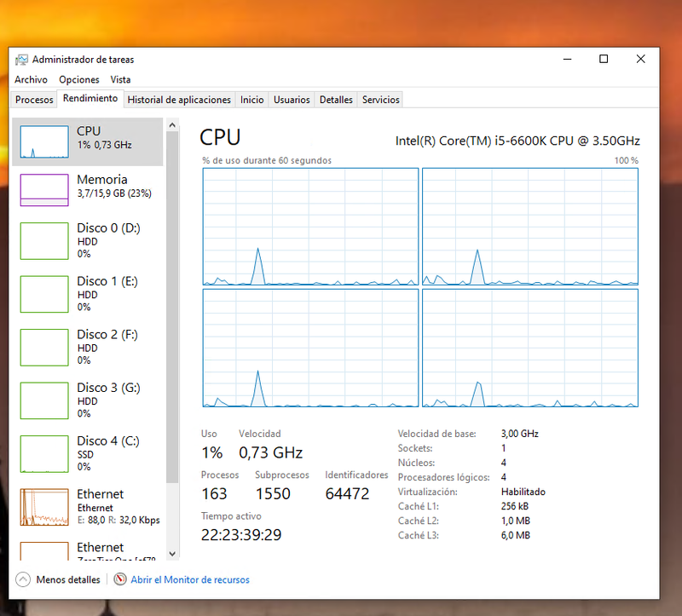Open Disco 0 (D:) performance
This screenshot has height=616, width=682.
pos(88,241)
